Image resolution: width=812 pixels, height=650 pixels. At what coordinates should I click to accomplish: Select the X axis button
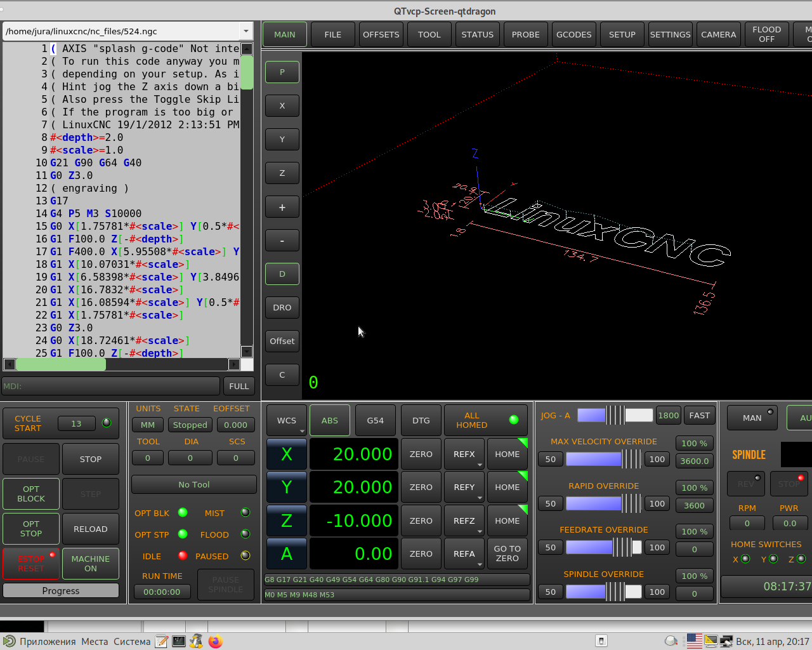coord(287,454)
